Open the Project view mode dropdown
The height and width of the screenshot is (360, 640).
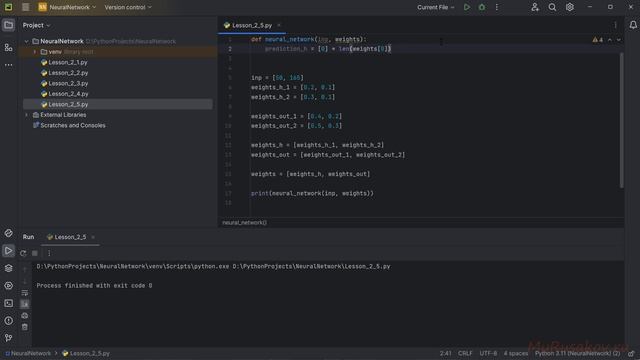(x=36, y=25)
